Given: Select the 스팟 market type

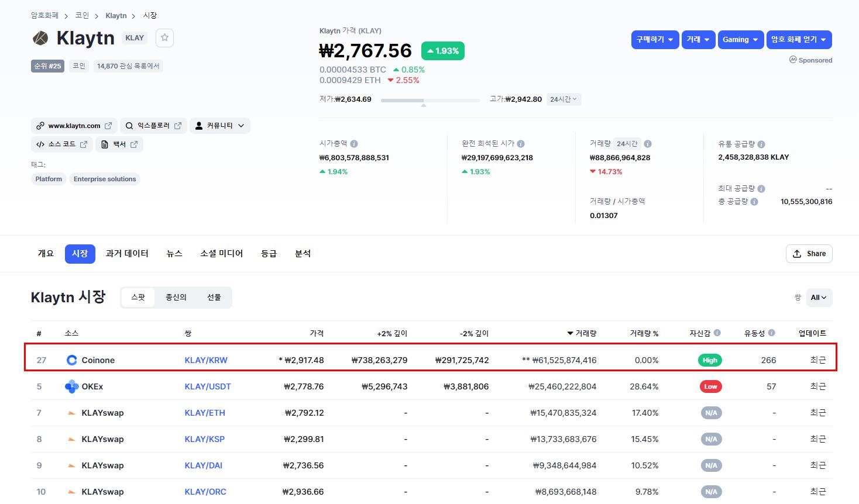Looking at the screenshot, I should 138,298.
